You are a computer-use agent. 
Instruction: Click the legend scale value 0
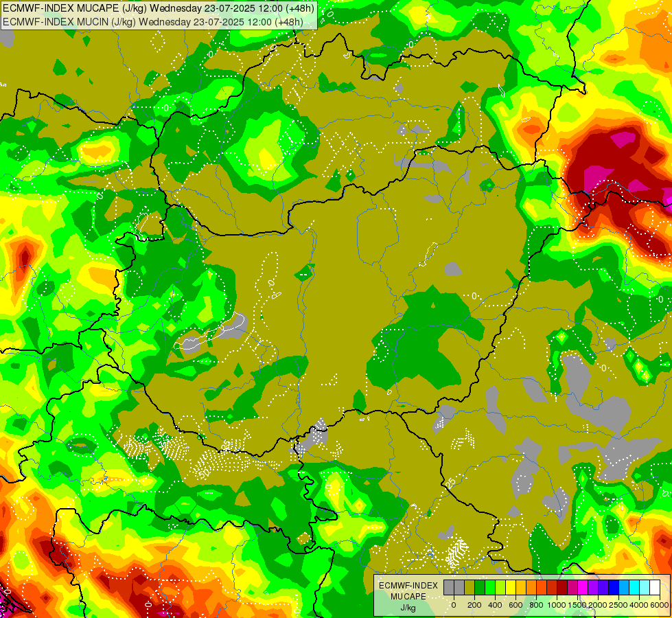point(454,605)
